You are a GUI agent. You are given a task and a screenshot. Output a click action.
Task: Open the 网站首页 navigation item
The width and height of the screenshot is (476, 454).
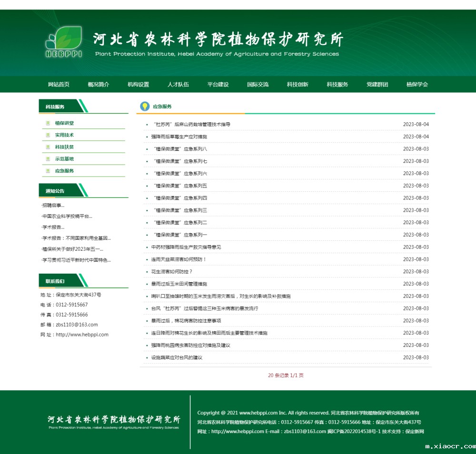tap(59, 85)
